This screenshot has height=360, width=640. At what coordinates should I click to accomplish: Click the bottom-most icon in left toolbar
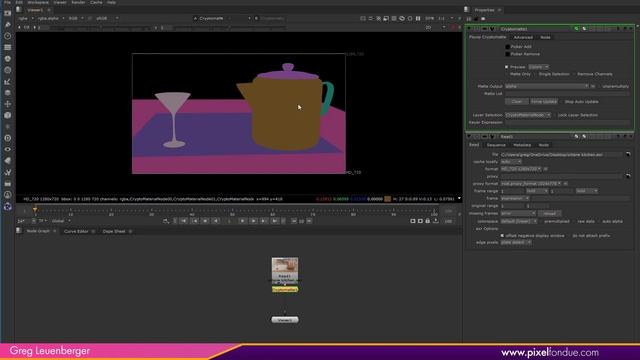point(7,207)
